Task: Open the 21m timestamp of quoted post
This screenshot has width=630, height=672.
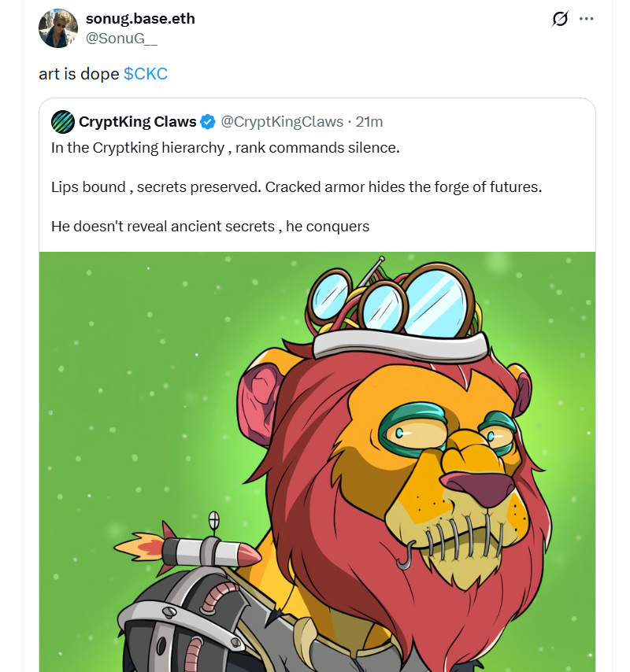Action: pos(369,122)
